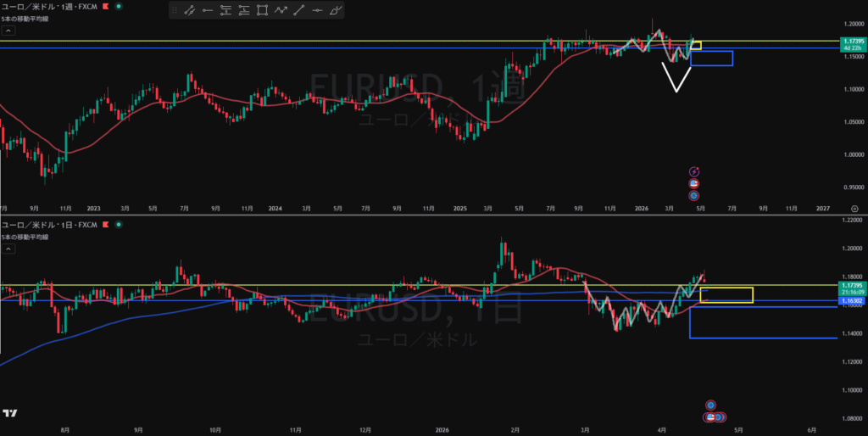Open chart settings gear on weekly time axis
Image resolution: width=868 pixels, height=436 pixels.
[x=854, y=208]
